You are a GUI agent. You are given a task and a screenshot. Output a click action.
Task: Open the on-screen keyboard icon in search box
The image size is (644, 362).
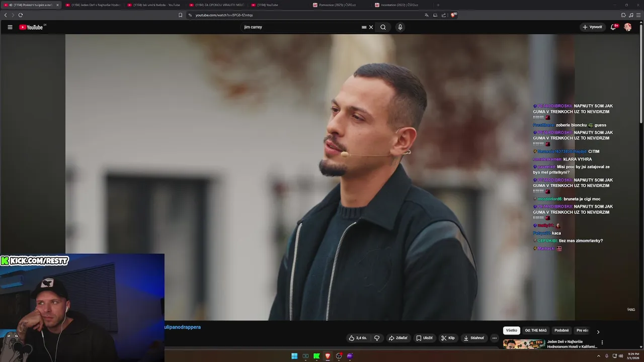pos(364,27)
